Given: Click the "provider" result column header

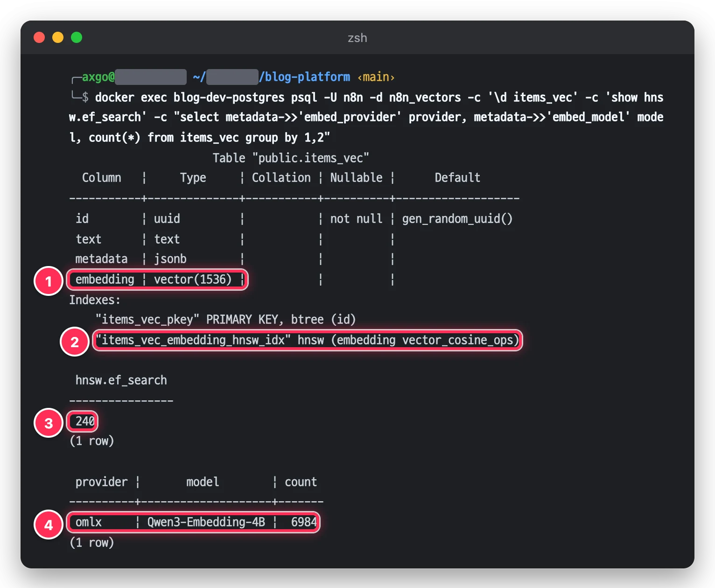Looking at the screenshot, I should [102, 482].
